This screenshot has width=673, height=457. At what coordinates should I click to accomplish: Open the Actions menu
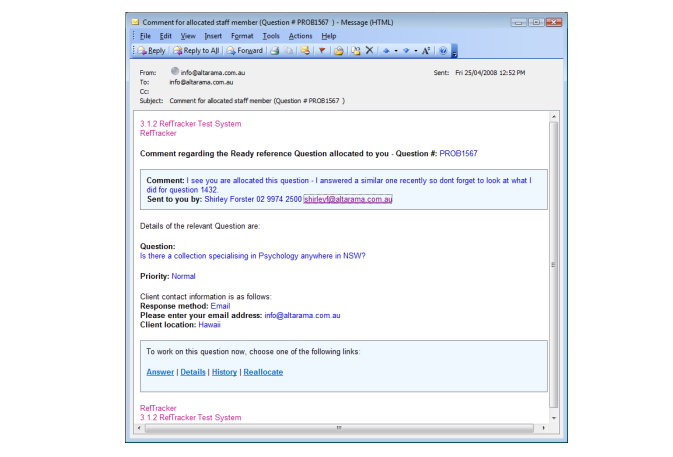tap(300, 36)
